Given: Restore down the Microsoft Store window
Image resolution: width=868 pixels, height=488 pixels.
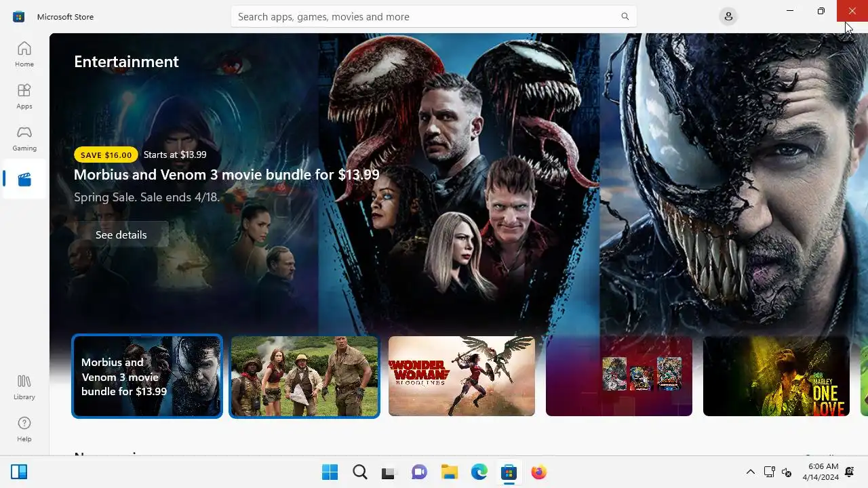Looking at the screenshot, I should point(821,11).
